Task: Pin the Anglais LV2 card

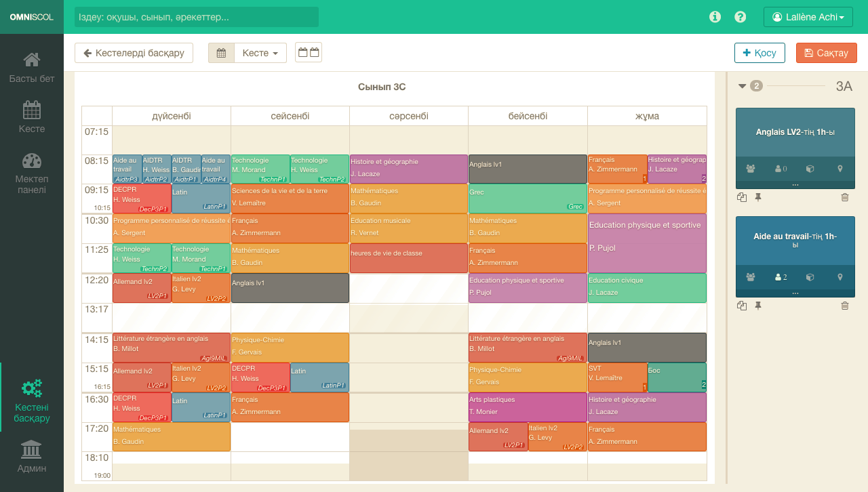Action: pos(758,197)
